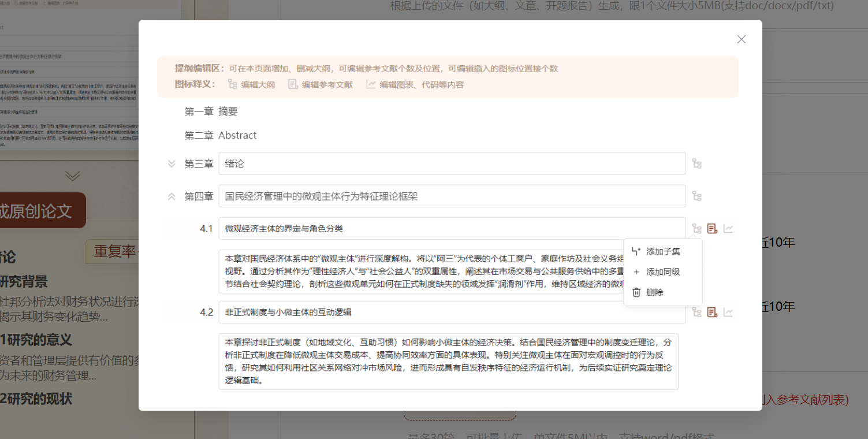The image size is (868, 439).
Task: Click 研究背景 heading in the background page
Action: click(24, 282)
